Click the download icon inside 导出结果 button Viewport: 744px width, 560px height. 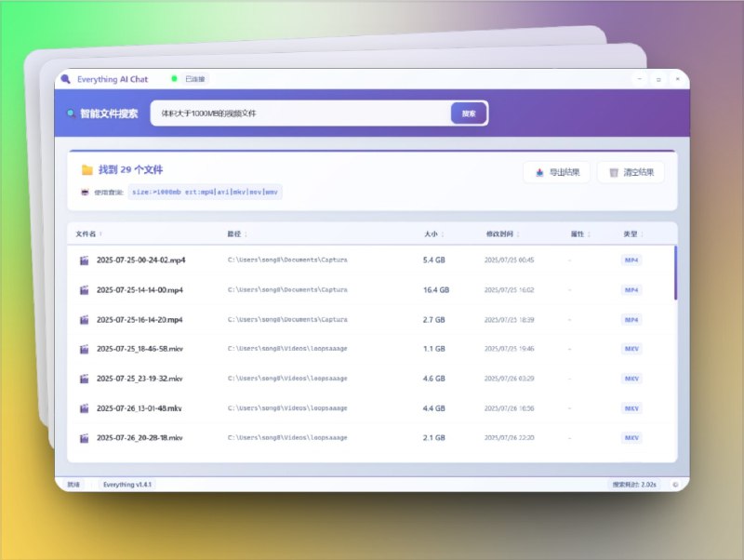[540, 172]
